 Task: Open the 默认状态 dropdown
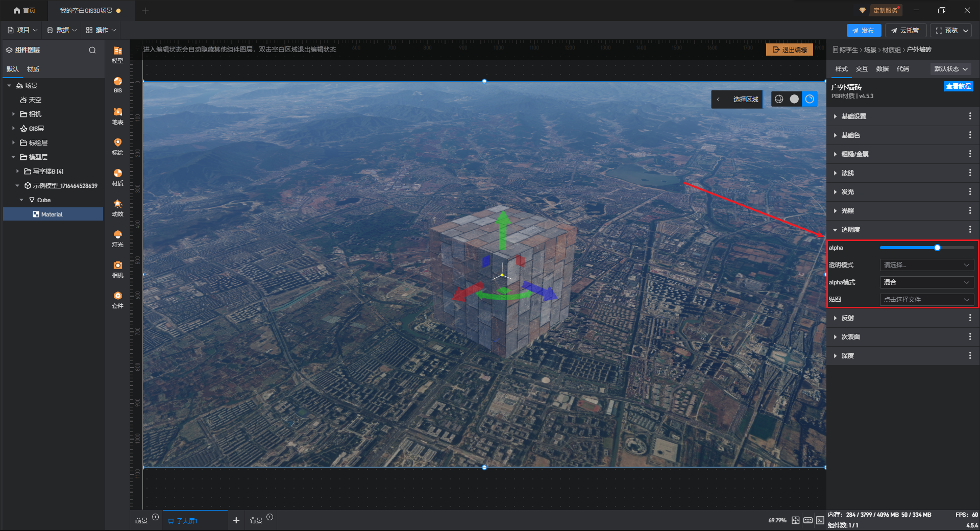point(951,69)
